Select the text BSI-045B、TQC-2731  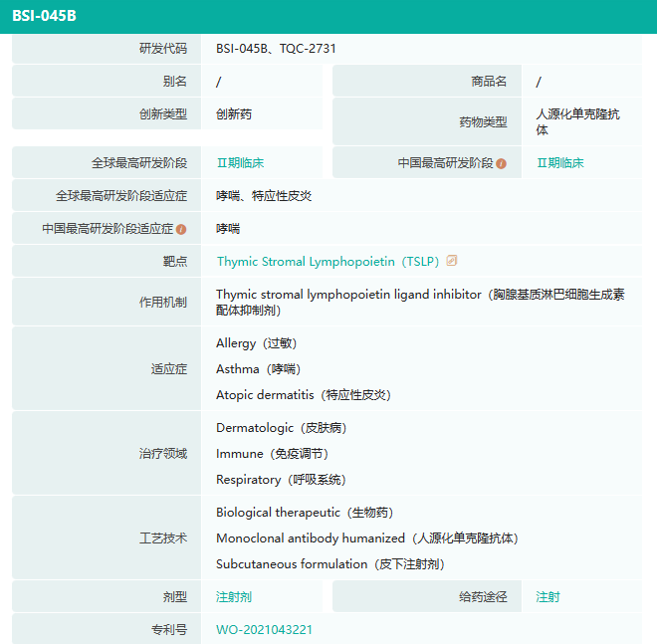(276, 49)
